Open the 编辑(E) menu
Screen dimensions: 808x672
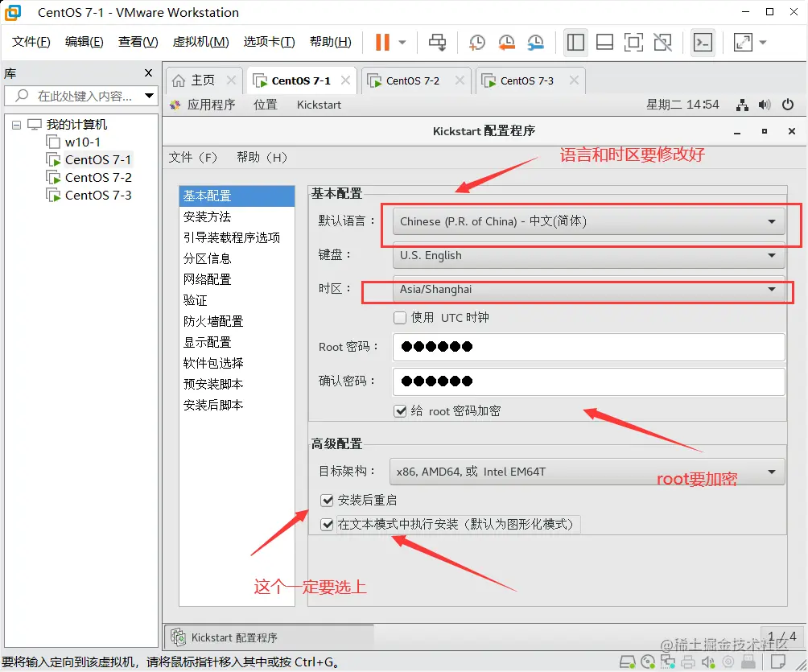tap(84, 42)
